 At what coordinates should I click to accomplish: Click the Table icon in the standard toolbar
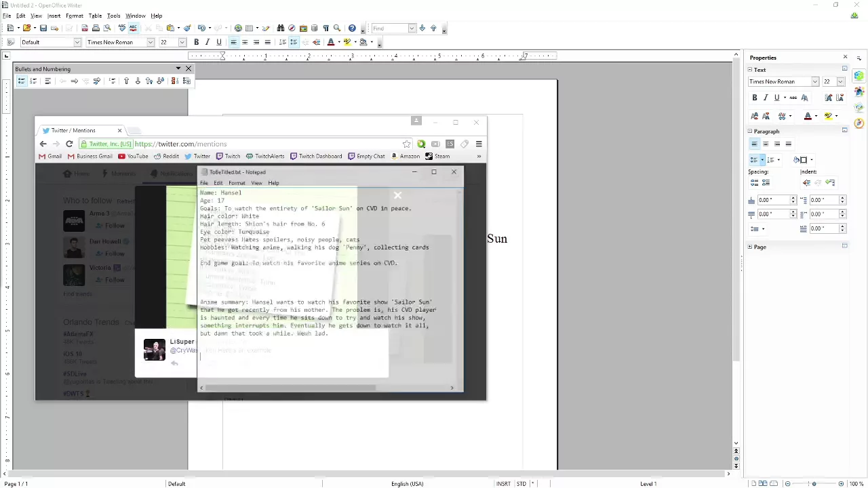pos(249,28)
